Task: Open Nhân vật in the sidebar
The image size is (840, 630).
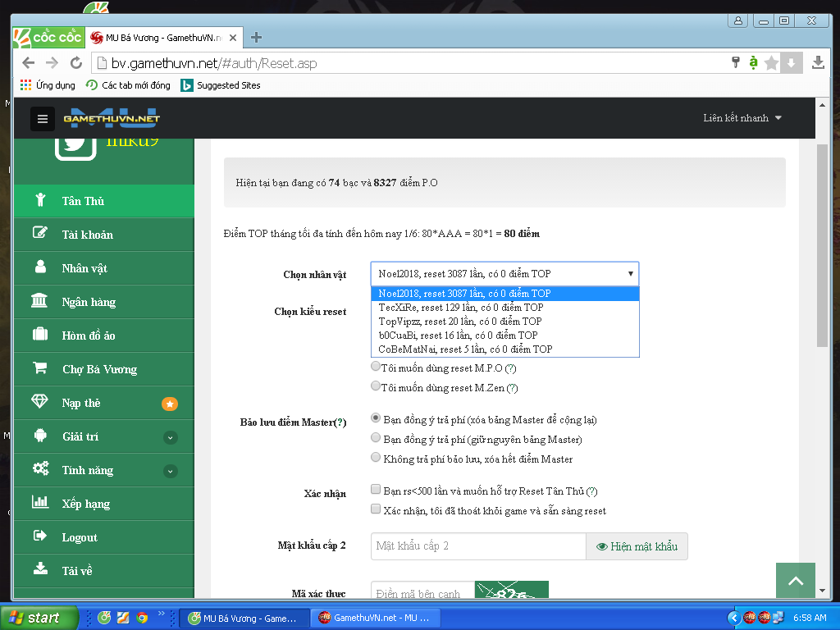Action: [x=104, y=268]
